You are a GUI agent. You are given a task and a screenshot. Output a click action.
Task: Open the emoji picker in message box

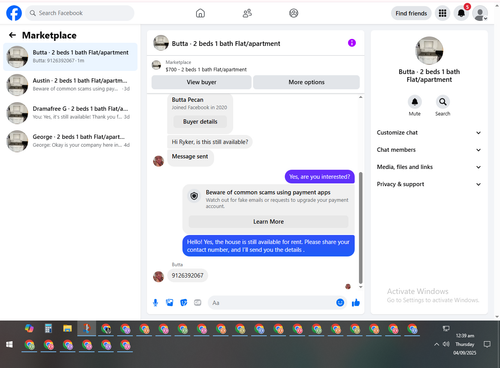coord(340,303)
